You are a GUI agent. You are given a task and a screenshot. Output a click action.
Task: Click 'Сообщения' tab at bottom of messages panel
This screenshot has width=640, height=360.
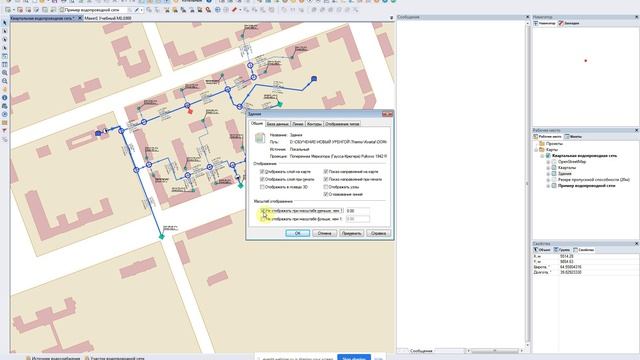click(421, 351)
